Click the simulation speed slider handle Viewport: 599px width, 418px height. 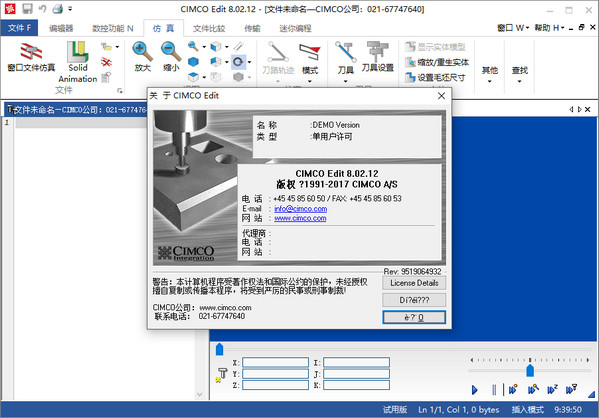pyautogui.click(x=530, y=370)
